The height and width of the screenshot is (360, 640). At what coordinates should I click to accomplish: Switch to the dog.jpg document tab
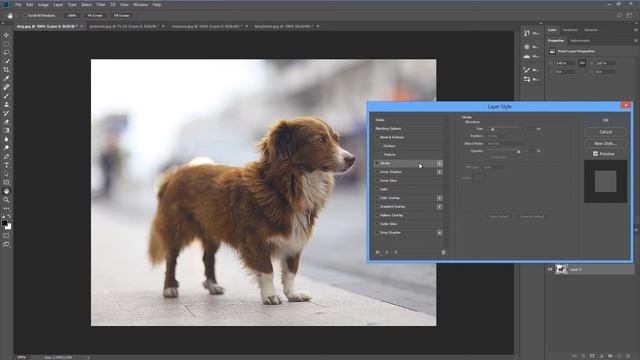(47, 26)
